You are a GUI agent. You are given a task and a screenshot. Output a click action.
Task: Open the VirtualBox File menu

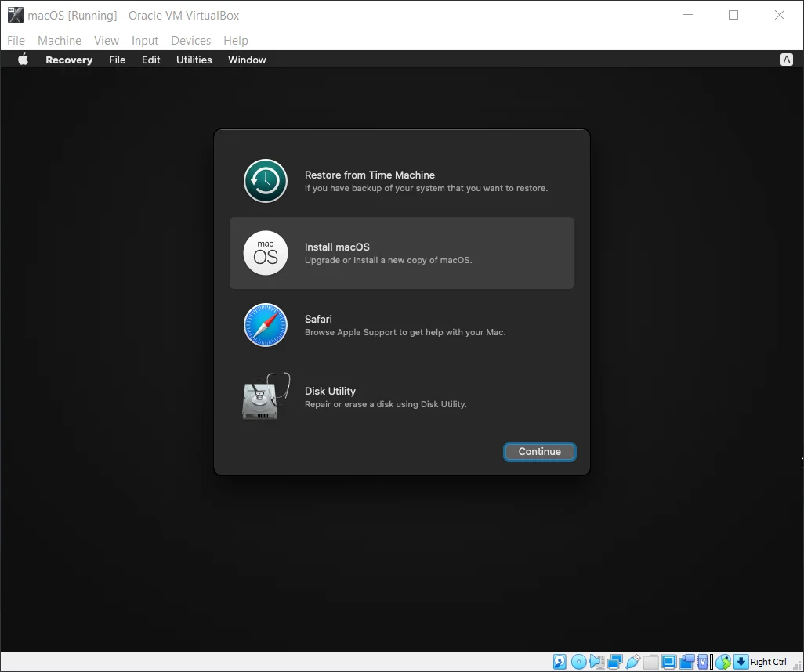(16, 41)
